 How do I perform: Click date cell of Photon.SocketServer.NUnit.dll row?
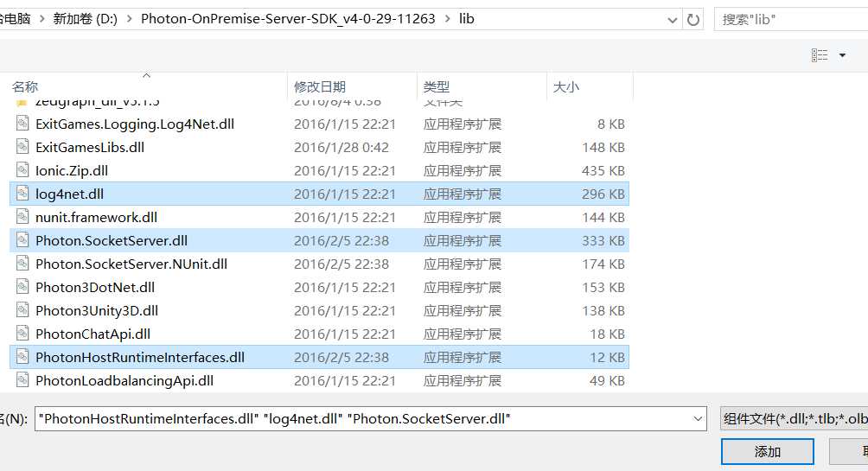click(341, 264)
